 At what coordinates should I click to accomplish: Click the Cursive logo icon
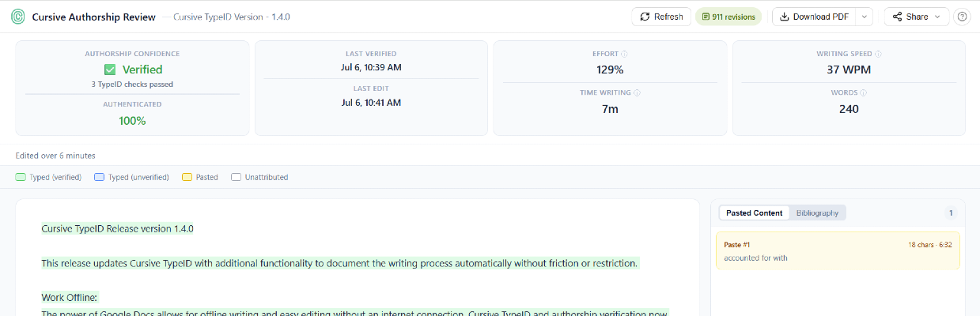coord(17,17)
